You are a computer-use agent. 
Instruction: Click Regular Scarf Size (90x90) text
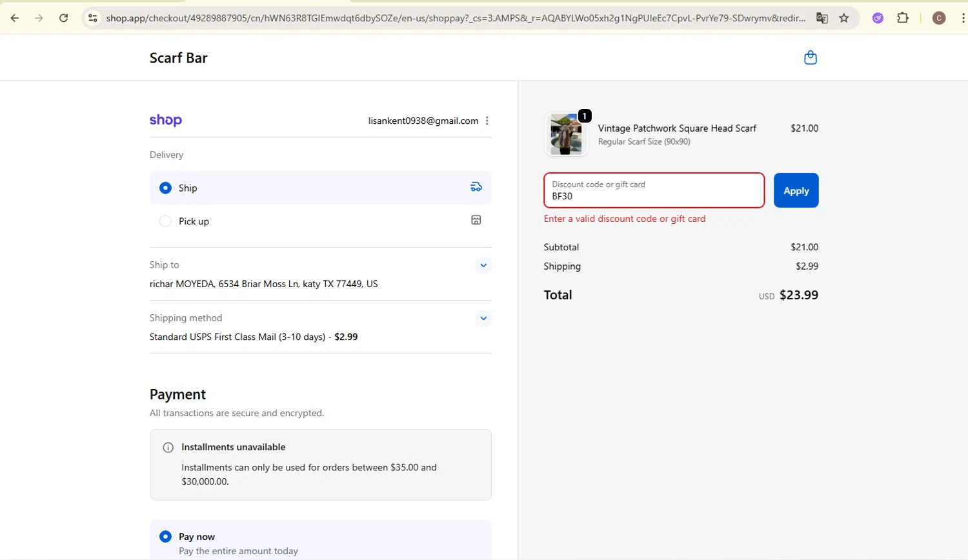(644, 141)
